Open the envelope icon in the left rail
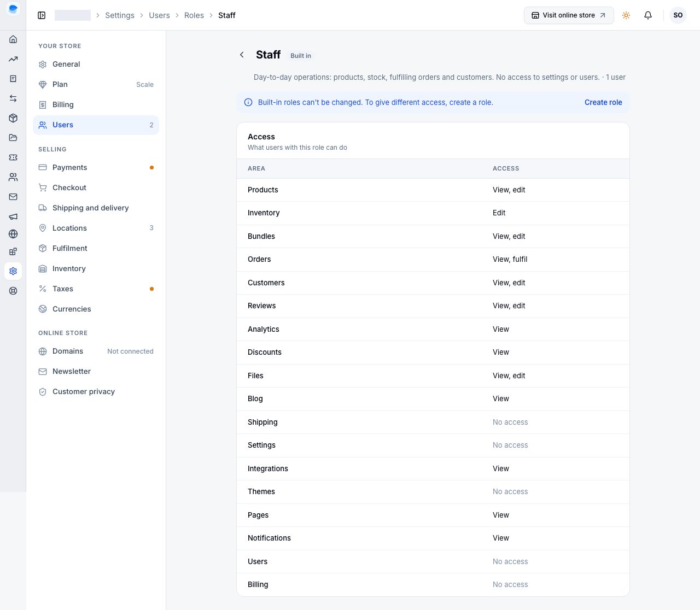Image resolution: width=700 pixels, height=610 pixels. click(x=13, y=197)
